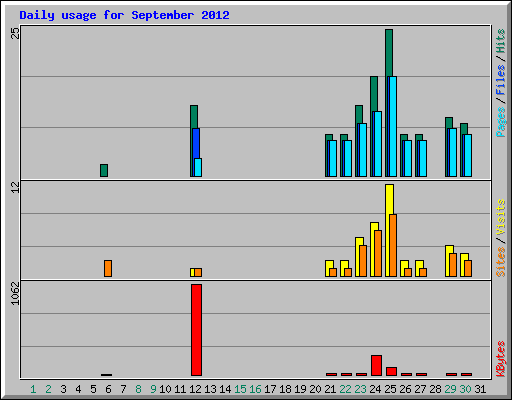
Task: Click the KBytes axis label
Action: tap(500, 359)
